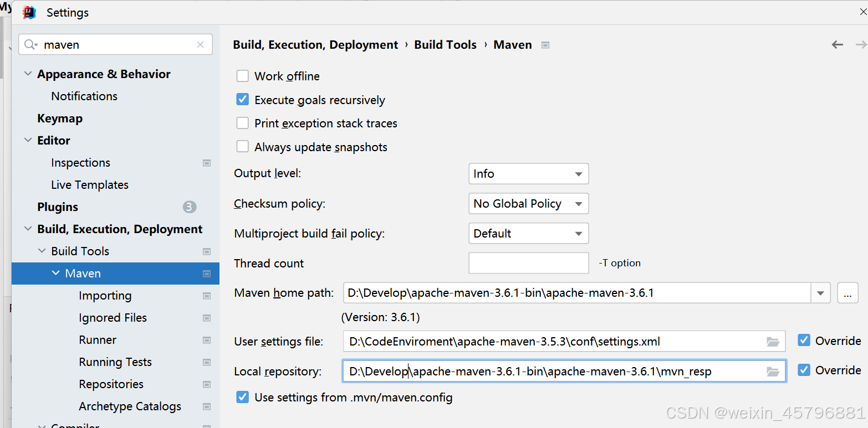Click Maven breadcrumb label
This screenshot has height=428, width=868.
(513, 45)
